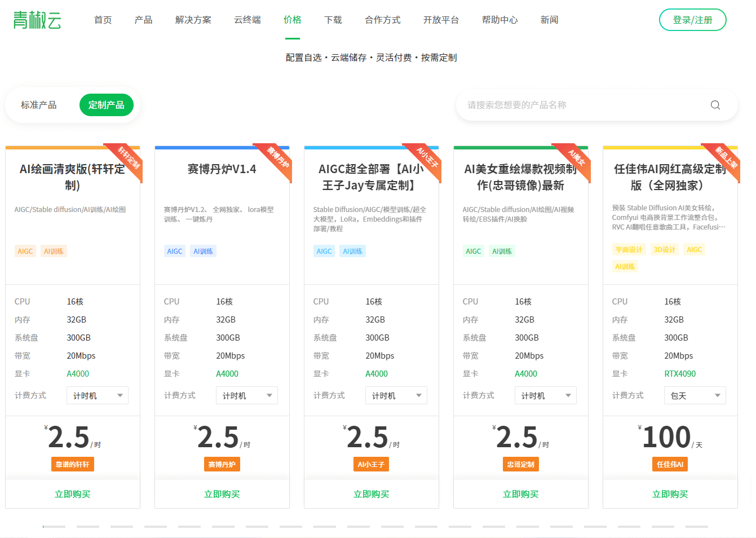Open 计费方式 dropdown for 赛博丹炉V1.4 card
Image resolution: width=756 pixels, height=538 pixels.
coord(247,395)
